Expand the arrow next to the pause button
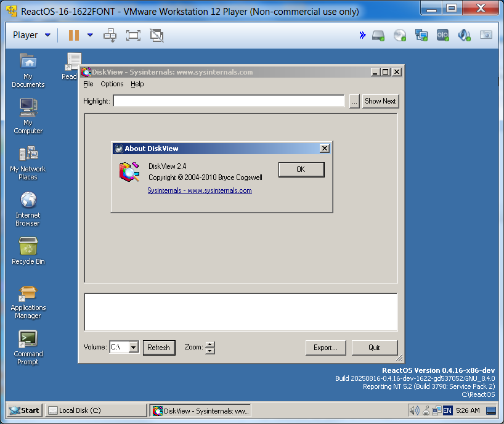The height and width of the screenshot is (424, 504). 90,35
